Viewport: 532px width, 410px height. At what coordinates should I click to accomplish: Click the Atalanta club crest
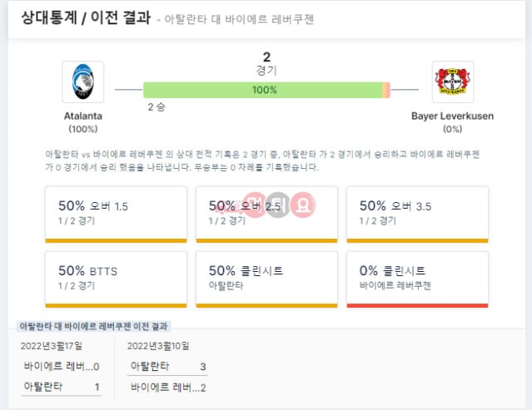[x=83, y=82]
